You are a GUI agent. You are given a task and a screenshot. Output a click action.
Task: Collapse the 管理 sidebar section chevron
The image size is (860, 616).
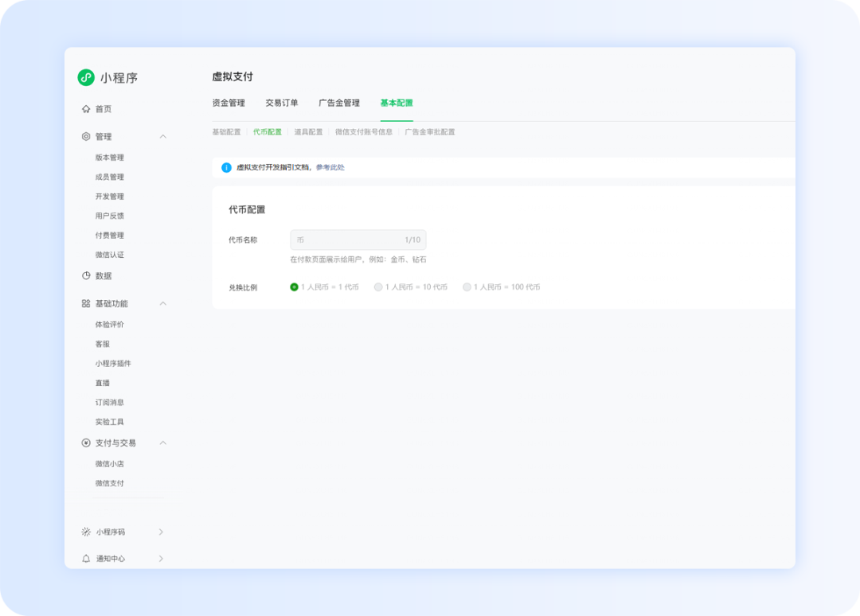(x=163, y=137)
